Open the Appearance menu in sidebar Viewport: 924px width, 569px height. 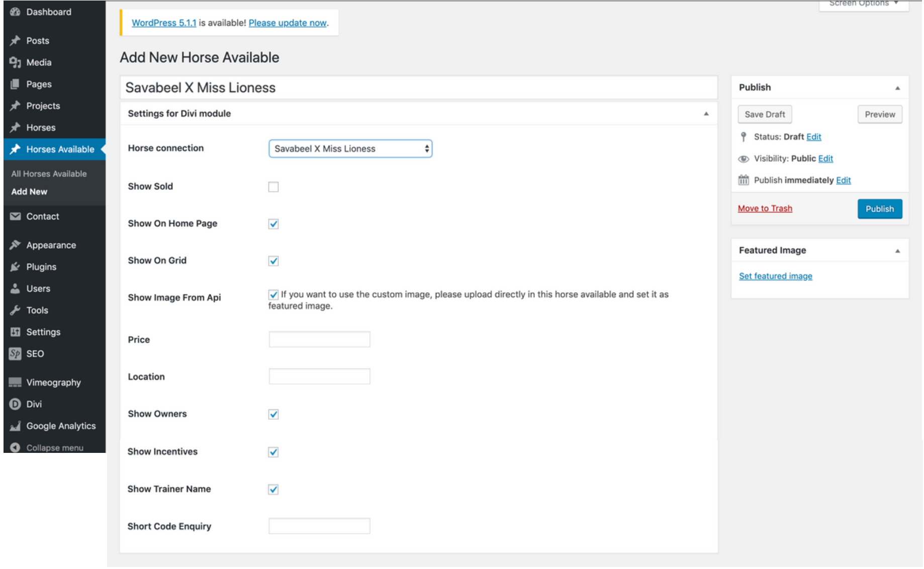coord(51,245)
